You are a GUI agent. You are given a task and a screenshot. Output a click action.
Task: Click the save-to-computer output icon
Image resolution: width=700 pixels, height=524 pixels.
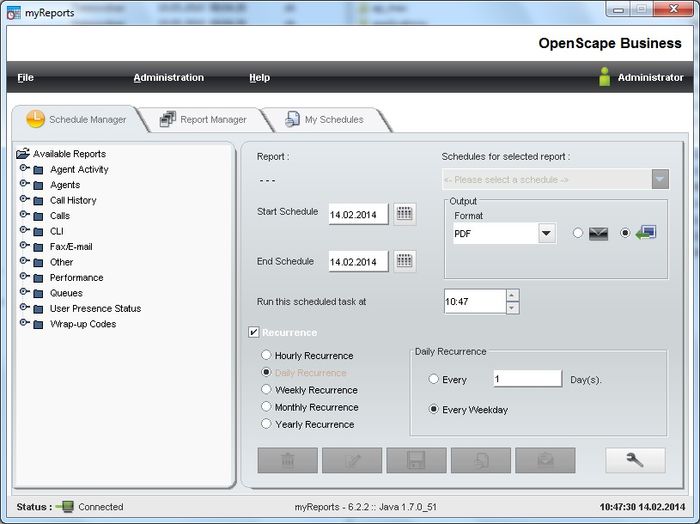pyautogui.click(x=646, y=233)
